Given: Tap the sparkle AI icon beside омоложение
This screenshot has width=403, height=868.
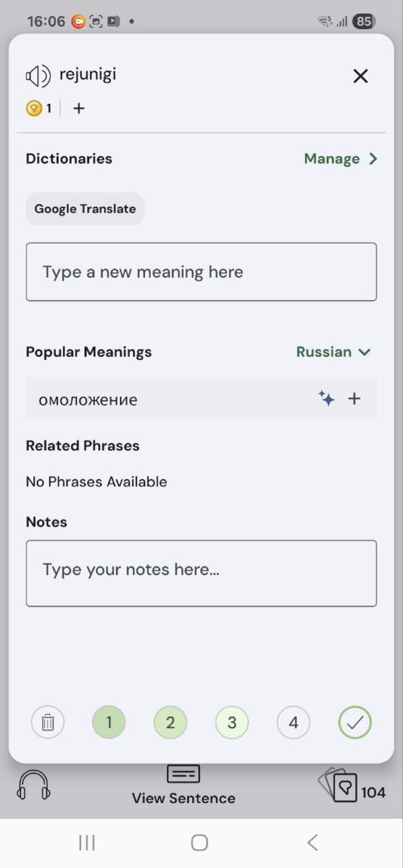Looking at the screenshot, I should [x=326, y=398].
